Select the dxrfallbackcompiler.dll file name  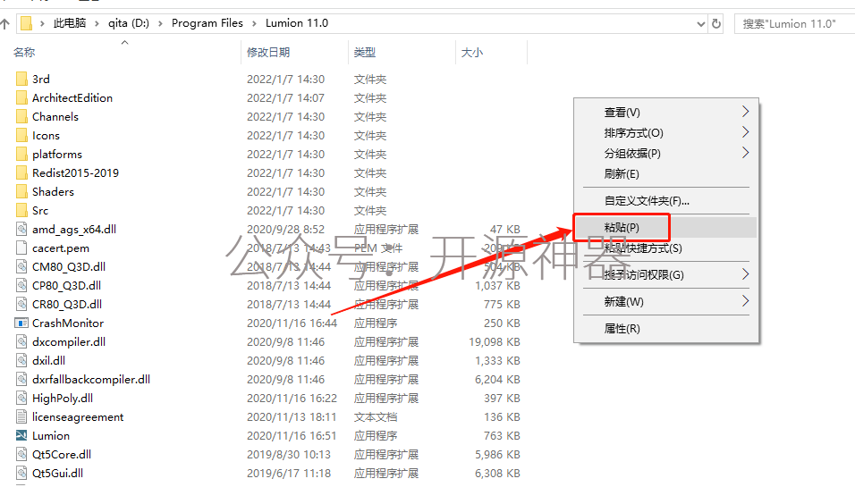point(91,380)
